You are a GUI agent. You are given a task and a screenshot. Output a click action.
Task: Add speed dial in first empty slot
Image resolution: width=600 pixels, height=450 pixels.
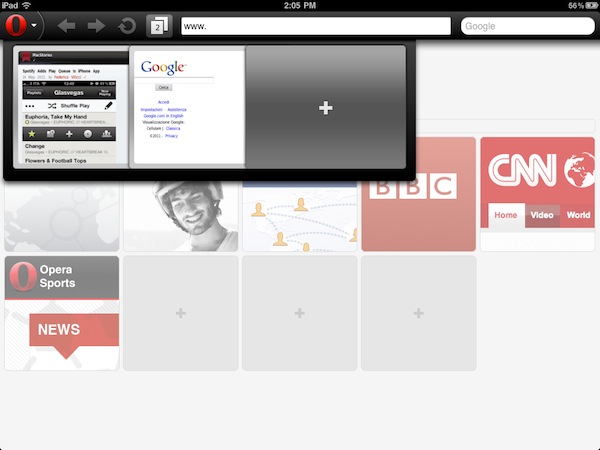[x=181, y=313]
